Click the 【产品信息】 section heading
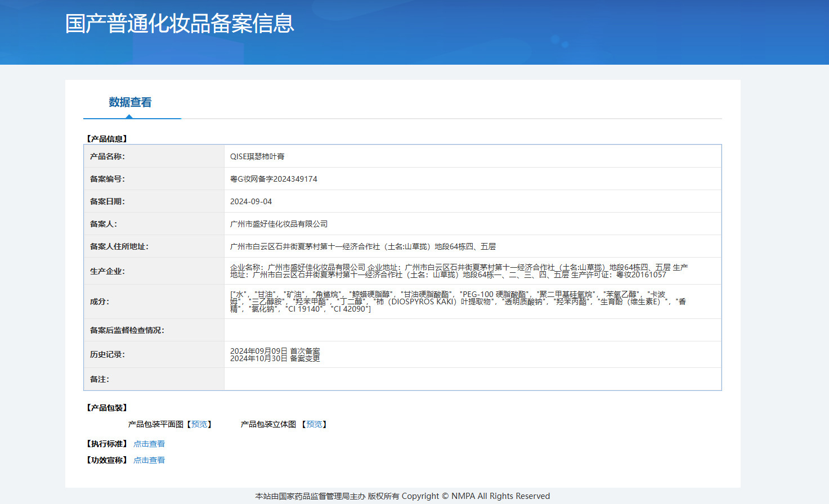Viewport: 829px width, 504px height. pos(107,139)
